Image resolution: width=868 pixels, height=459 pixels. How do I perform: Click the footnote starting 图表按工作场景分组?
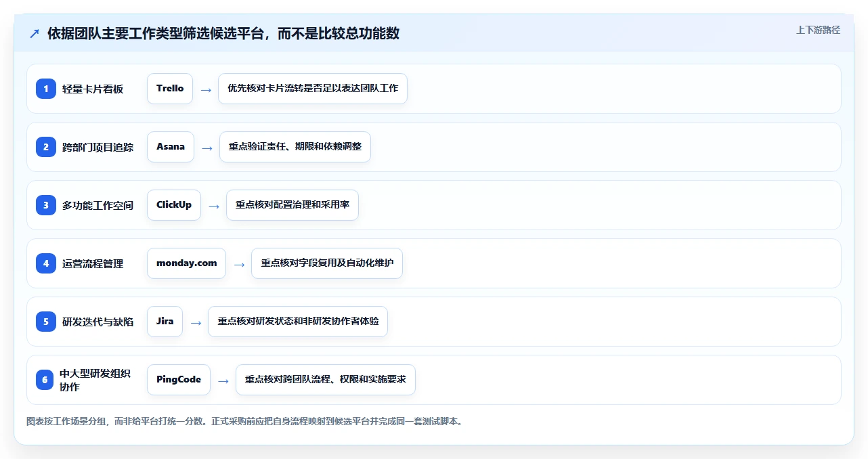point(244,421)
